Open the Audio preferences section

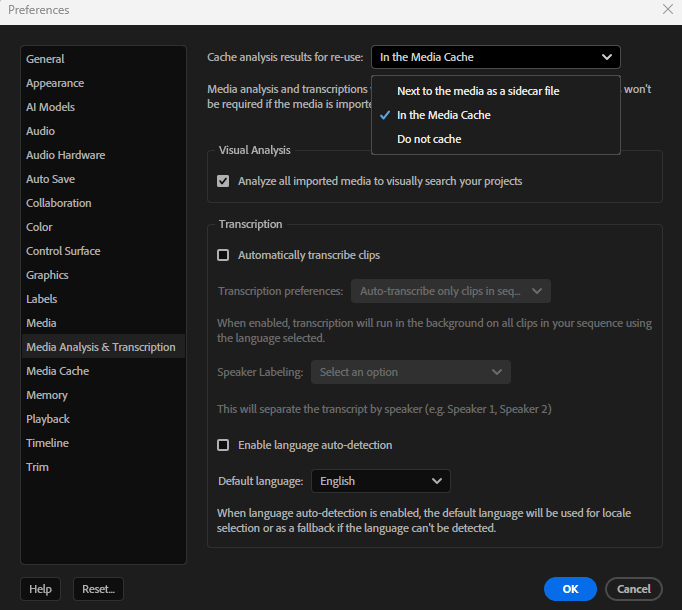pos(103,131)
